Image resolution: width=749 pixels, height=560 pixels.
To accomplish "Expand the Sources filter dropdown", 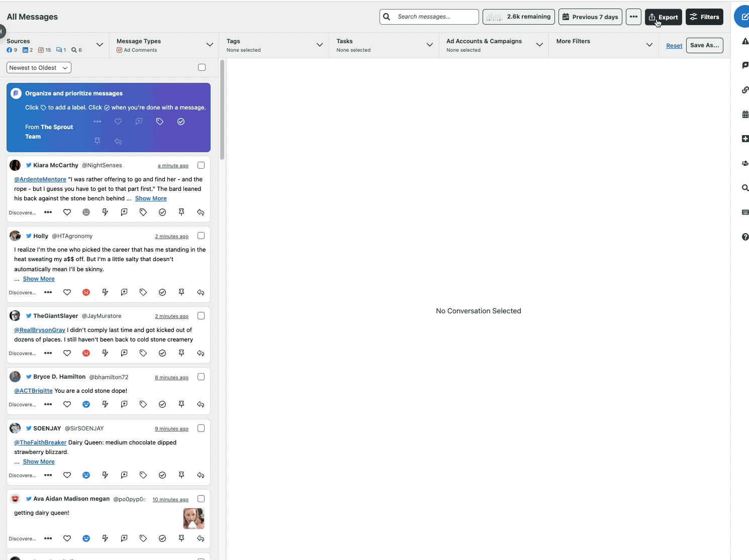I will click(x=100, y=45).
